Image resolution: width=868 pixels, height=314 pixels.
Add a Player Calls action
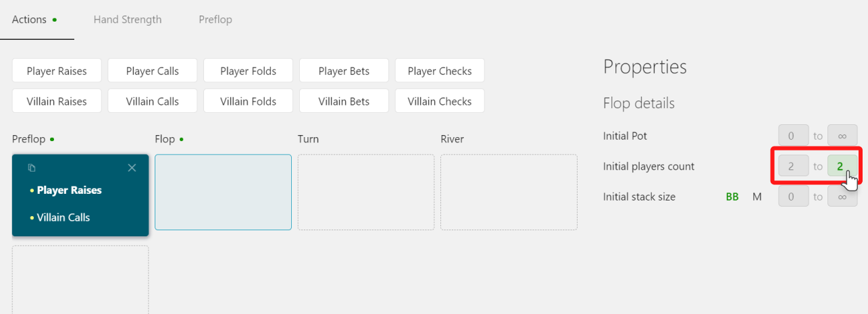click(153, 71)
